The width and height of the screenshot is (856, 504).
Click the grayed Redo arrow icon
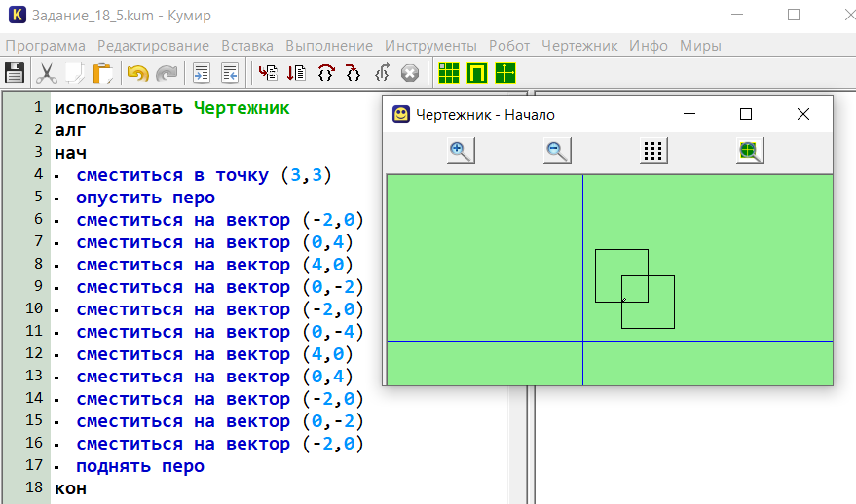click(x=167, y=73)
